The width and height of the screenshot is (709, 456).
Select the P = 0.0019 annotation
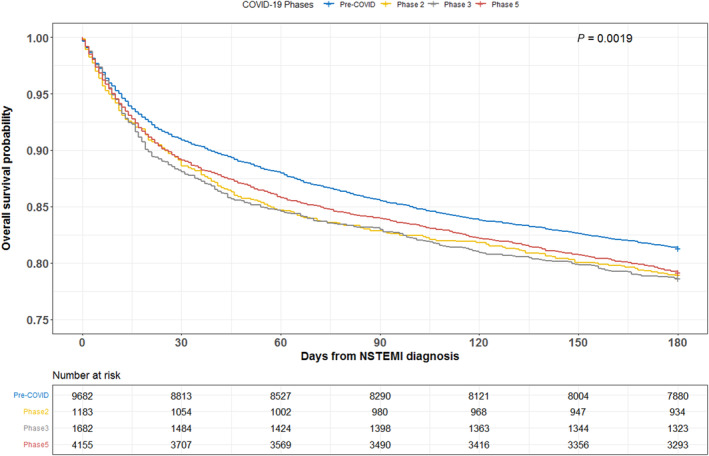click(x=605, y=39)
